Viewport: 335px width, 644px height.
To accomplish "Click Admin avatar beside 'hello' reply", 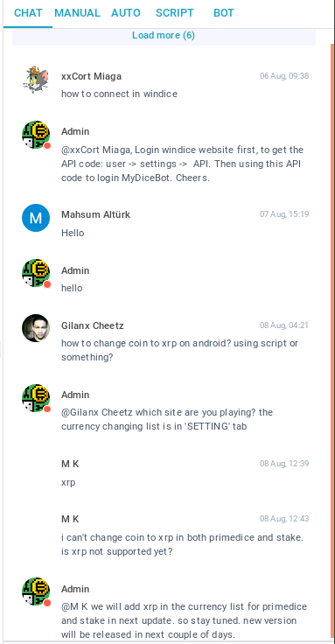I will point(36,273).
